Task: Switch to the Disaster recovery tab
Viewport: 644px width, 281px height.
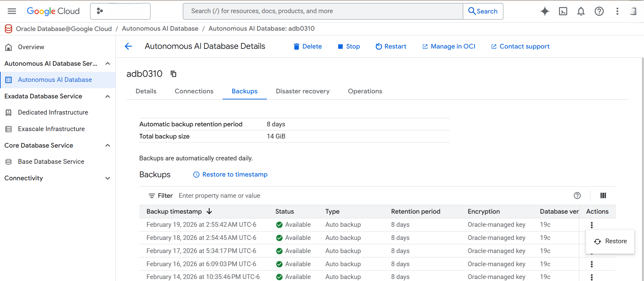Action: (303, 91)
